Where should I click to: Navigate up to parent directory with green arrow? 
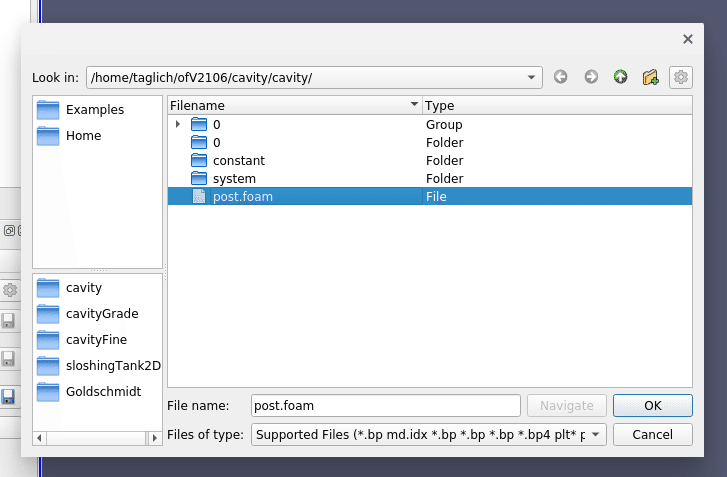click(620, 77)
